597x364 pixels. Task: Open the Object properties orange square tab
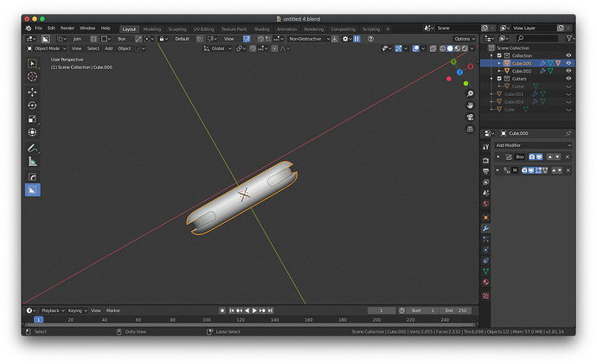point(486,218)
